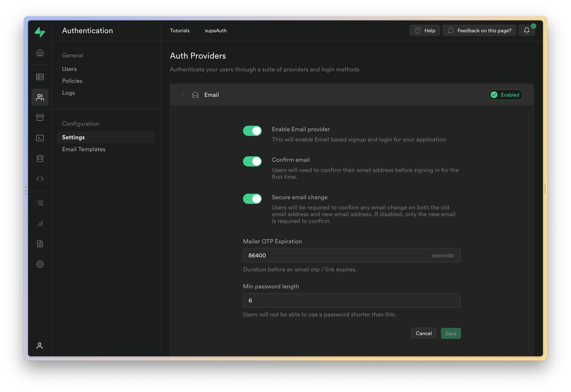
Task: Click the supaAuth breadcrumb
Action: click(x=216, y=30)
